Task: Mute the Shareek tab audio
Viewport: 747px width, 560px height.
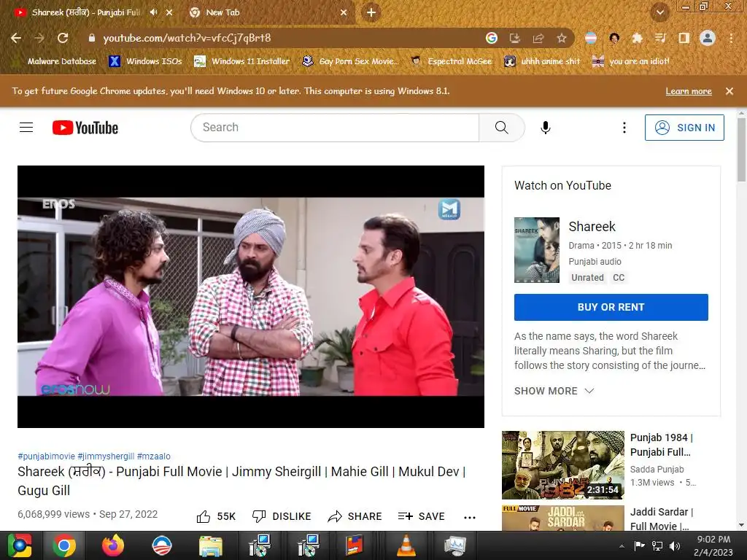Action: coord(153,12)
